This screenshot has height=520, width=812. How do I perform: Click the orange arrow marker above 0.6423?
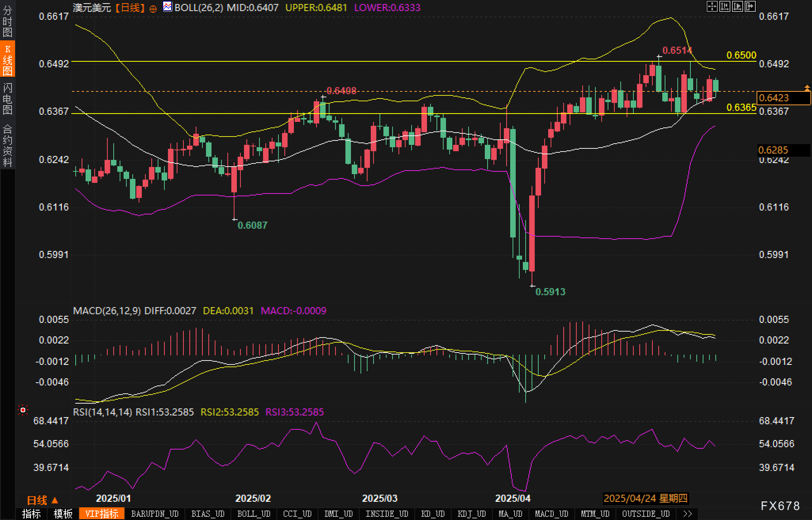807,87
